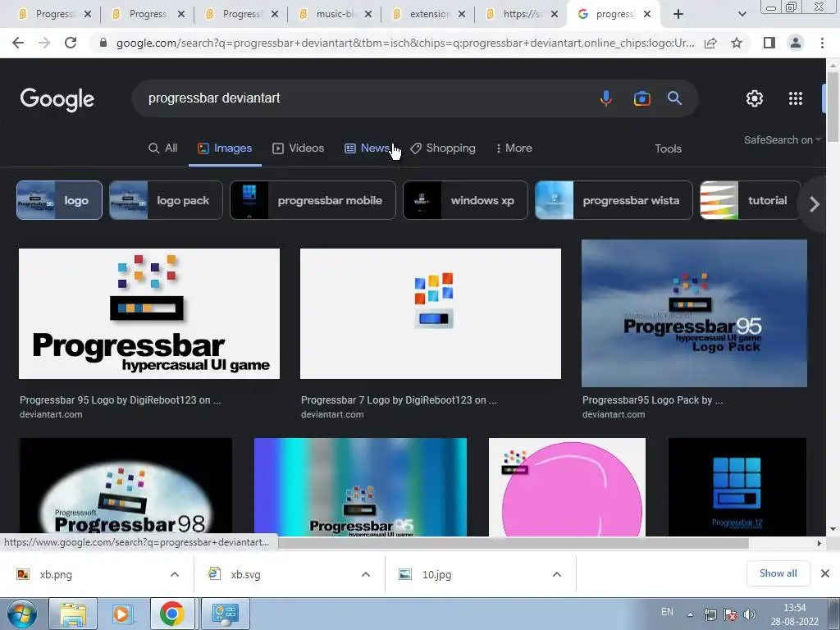Click the volume speaker tray icon
The image size is (840, 630).
(x=750, y=615)
